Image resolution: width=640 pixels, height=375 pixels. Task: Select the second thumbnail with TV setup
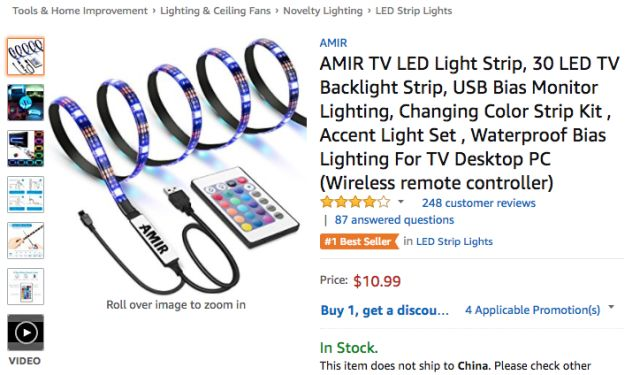click(25, 102)
